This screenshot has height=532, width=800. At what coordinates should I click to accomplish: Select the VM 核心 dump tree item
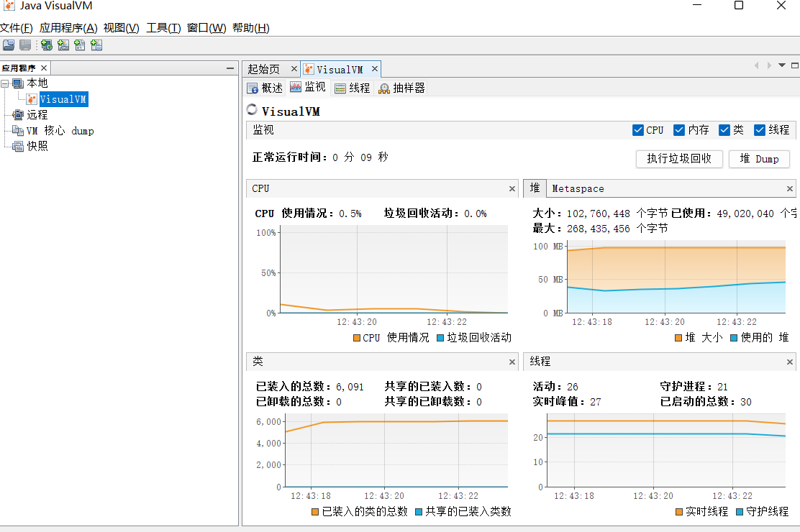60,131
